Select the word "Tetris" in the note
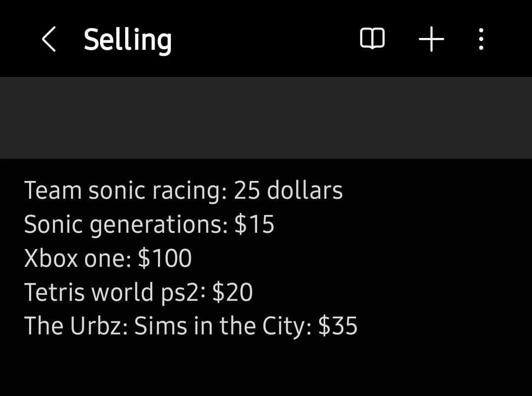 [54, 292]
